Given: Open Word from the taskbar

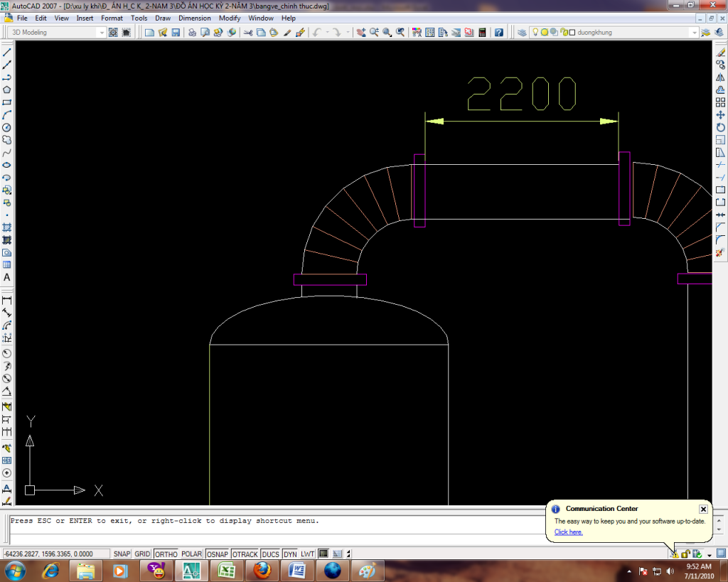Looking at the screenshot, I should [x=297, y=571].
